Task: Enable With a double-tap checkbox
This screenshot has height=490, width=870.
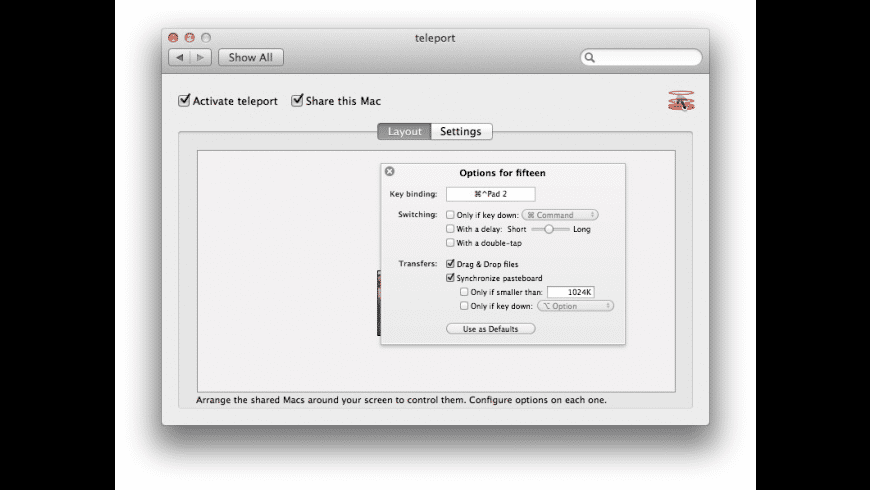Action: (x=450, y=243)
